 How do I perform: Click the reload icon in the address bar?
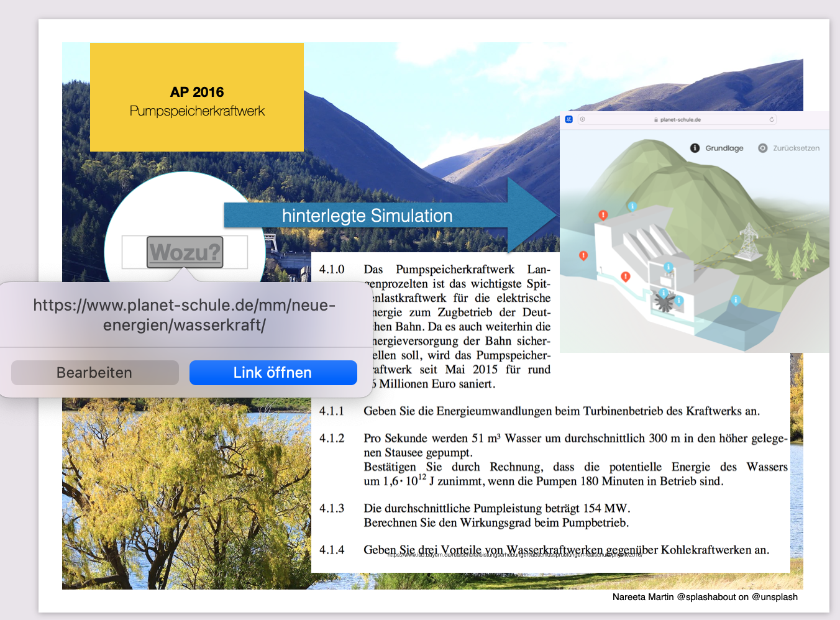[772, 119]
